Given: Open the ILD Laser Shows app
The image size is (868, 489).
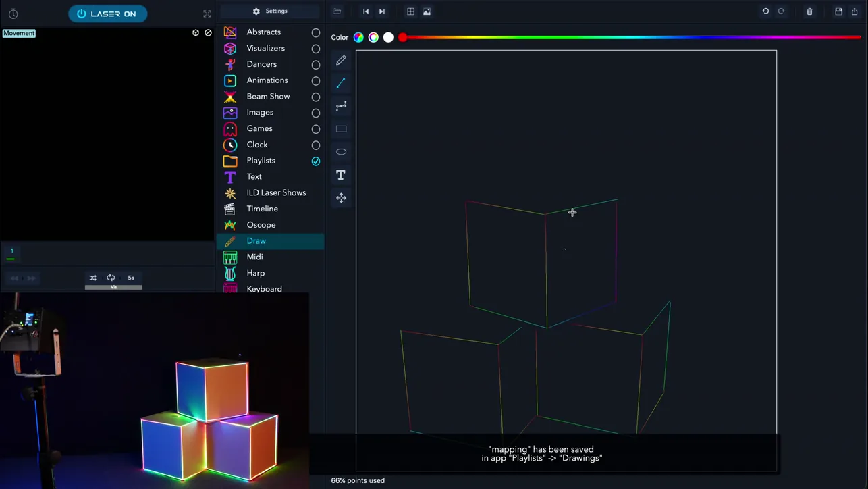Looking at the screenshot, I should tap(270, 192).
